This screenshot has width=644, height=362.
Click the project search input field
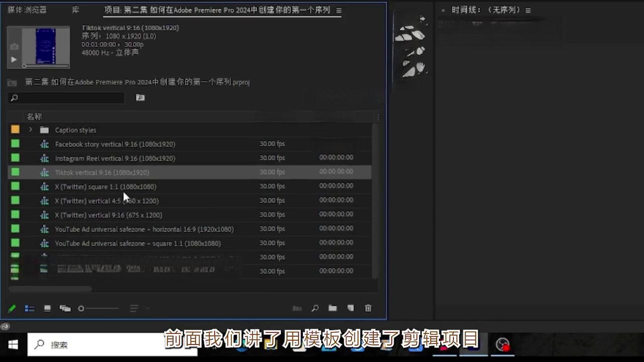[x=66, y=98]
